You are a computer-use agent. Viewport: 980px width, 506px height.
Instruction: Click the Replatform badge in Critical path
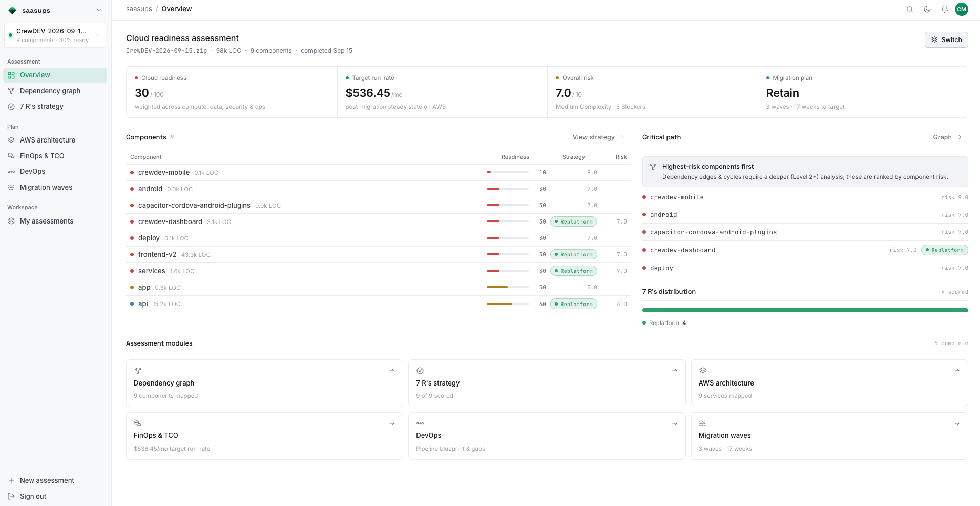945,250
